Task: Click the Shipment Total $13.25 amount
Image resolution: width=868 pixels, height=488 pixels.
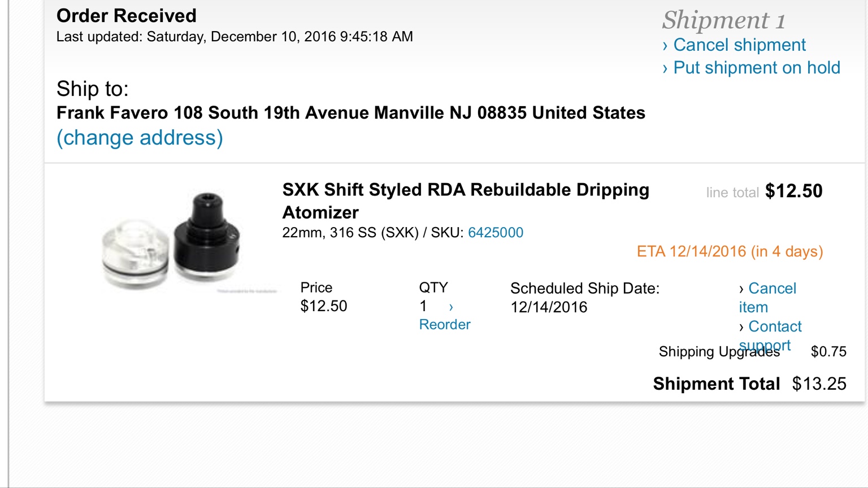Action: [x=819, y=384]
